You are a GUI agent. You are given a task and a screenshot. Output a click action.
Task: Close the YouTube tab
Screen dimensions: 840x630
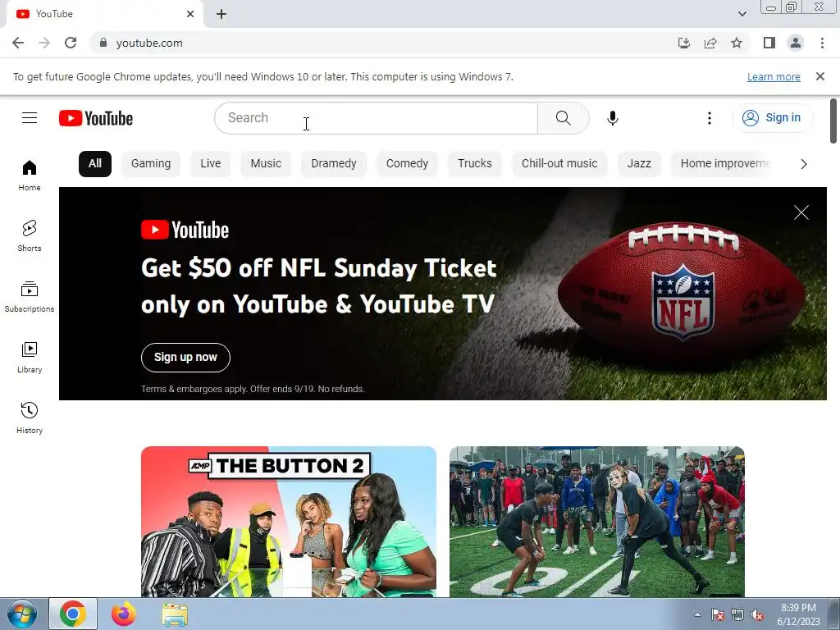[190, 14]
